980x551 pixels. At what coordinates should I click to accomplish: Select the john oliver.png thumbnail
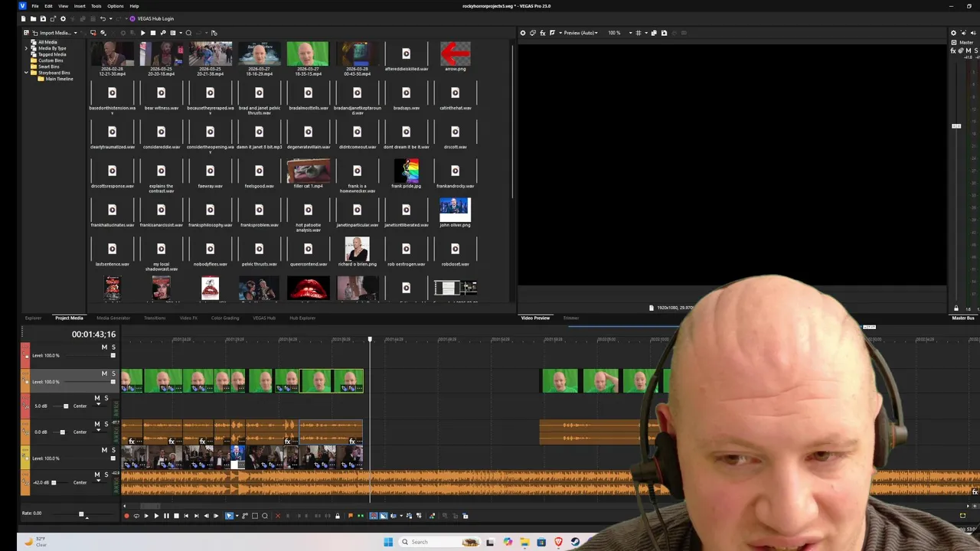455,210
